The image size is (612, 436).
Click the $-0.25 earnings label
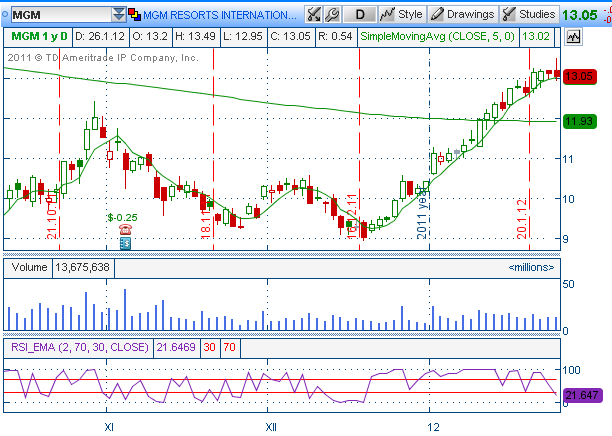(123, 217)
